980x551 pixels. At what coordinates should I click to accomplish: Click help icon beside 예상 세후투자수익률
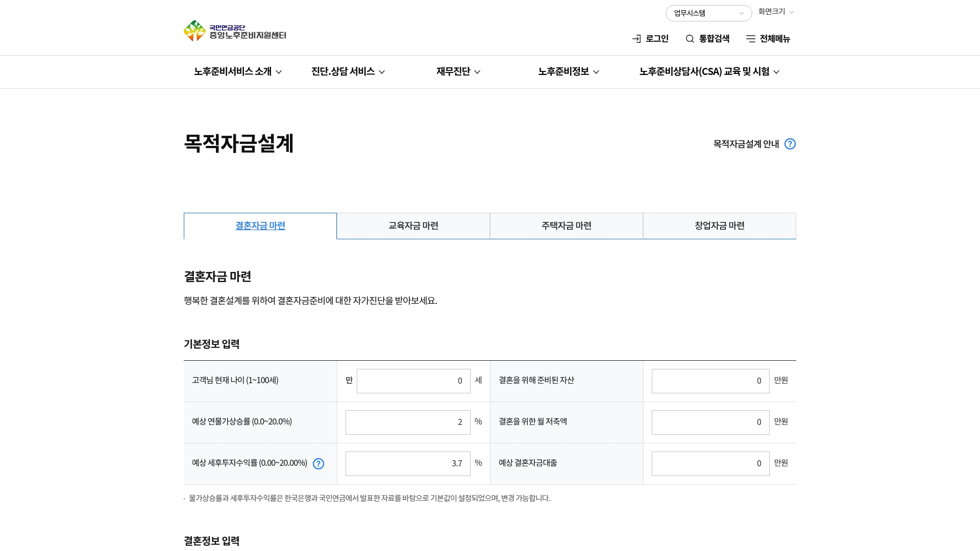318,464
